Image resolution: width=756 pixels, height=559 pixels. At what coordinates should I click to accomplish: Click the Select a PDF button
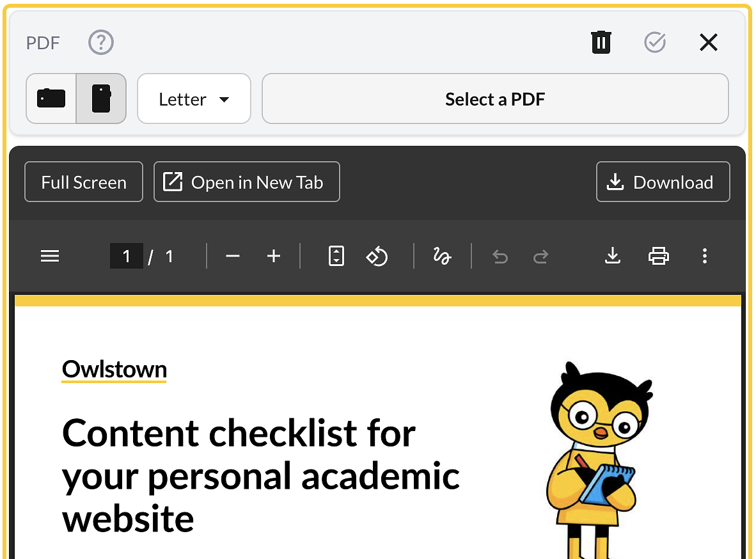pos(495,99)
